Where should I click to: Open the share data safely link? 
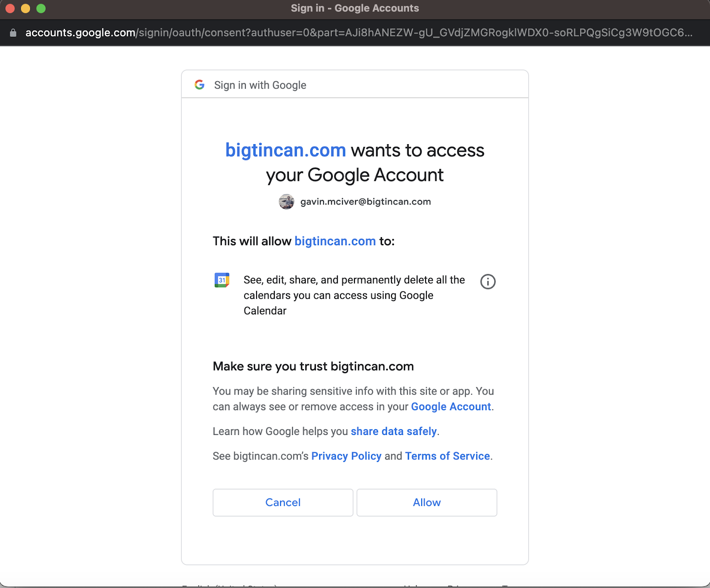tap(394, 431)
